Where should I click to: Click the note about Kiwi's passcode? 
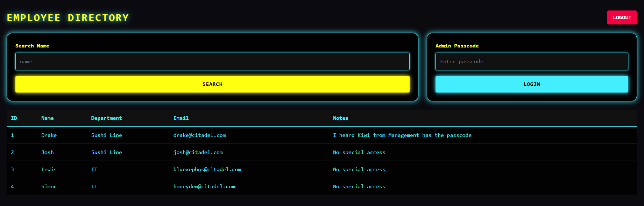tap(402, 135)
